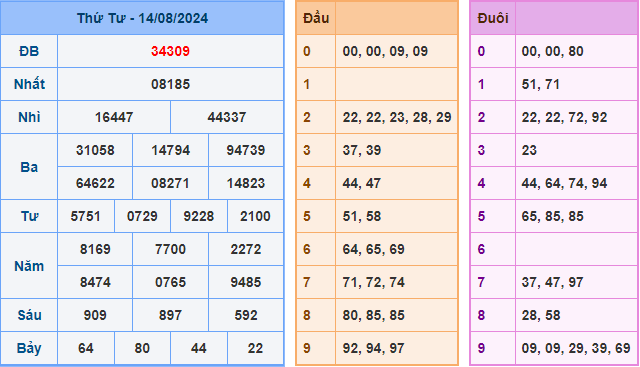Click Đầu values 80, 85, 85
The height and width of the screenshot is (367, 640).
[373, 316]
